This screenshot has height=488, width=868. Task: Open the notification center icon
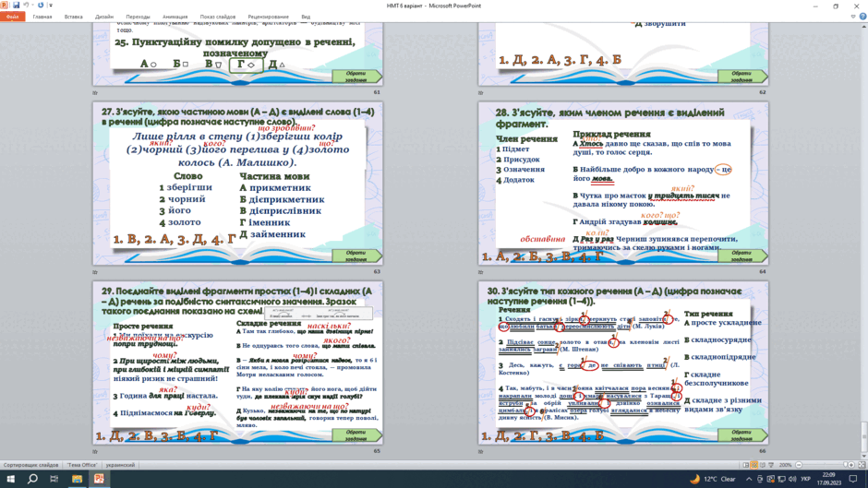pos(853,479)
